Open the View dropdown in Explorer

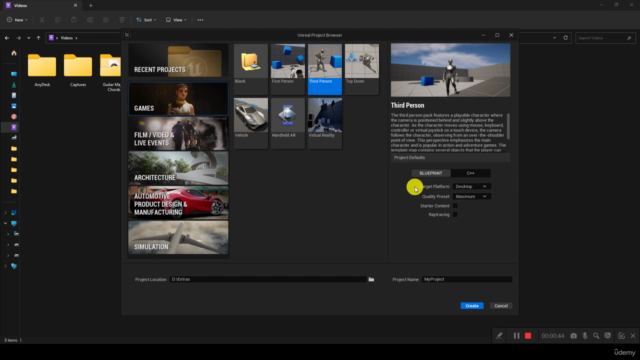[176, 20]
